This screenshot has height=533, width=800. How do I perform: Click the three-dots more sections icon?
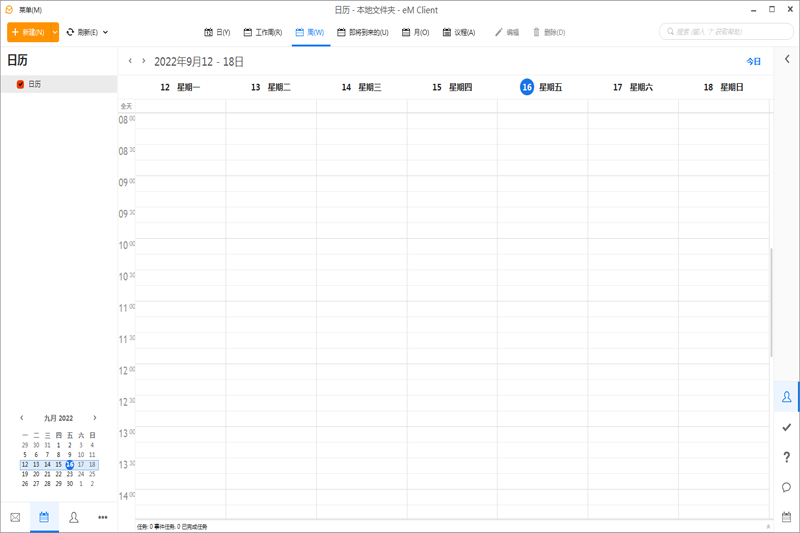click(x=102, y=517)
